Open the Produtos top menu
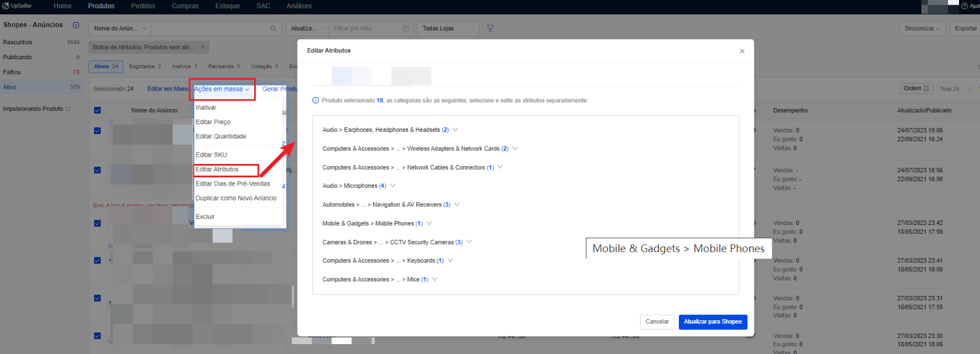Image resolution: width=980 pixels, height=354 pixels. 101,6
